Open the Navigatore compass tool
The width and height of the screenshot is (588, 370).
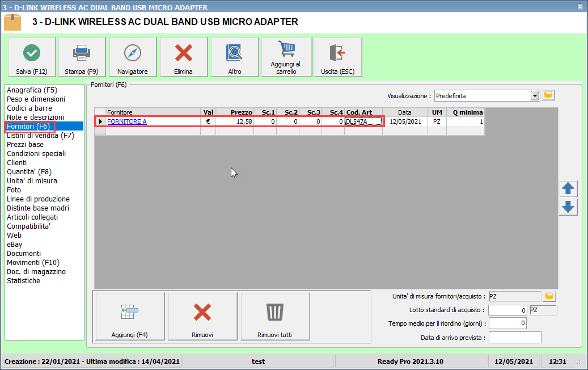click(132, 57)
